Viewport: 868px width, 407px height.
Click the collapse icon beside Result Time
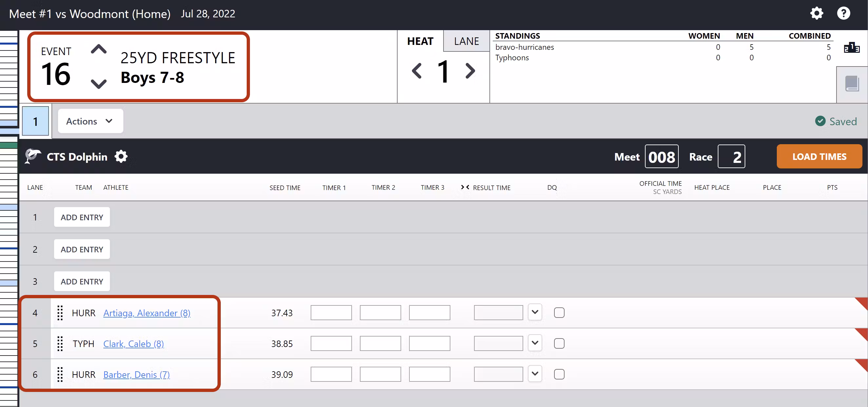[x=465, y=187]
